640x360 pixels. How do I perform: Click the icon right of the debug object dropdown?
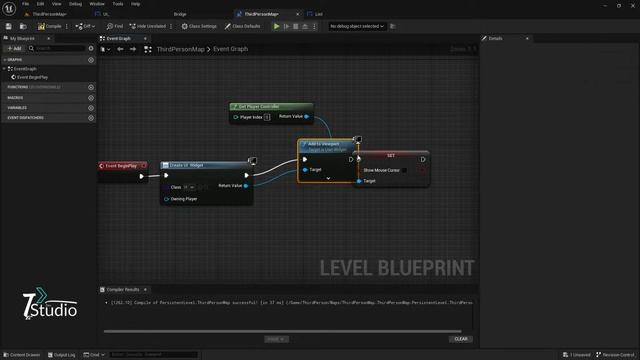[393, 26]
